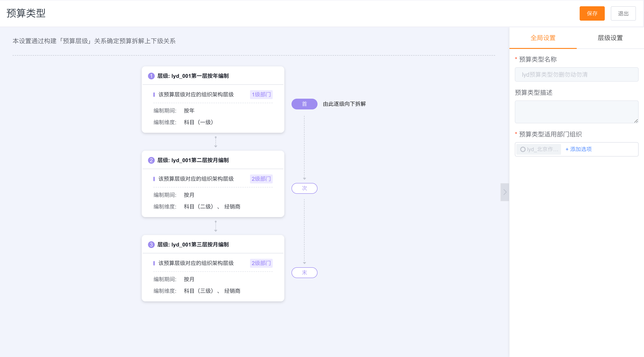Select level card lyd_001第二层按月编制 title

click(x=193, y=160)
